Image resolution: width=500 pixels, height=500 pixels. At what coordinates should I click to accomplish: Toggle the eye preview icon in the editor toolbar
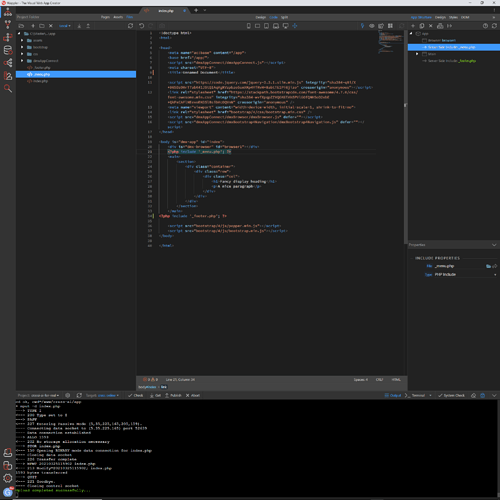click(x=372, y=26)
